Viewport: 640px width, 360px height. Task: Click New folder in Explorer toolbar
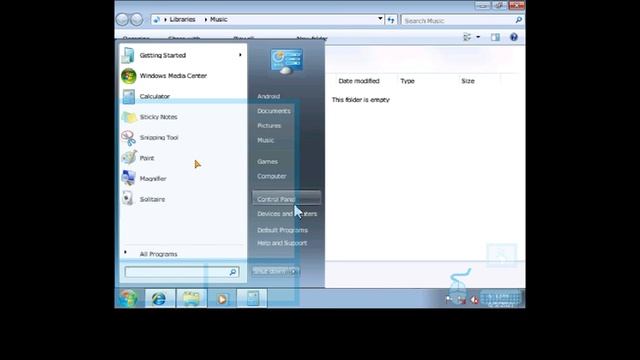click(312, 39)
